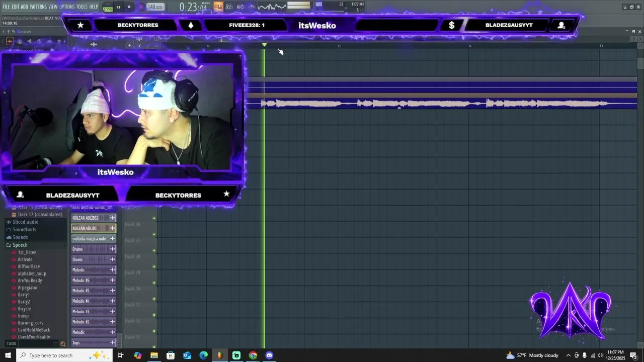Click the green playhead marker on the timeline
644x362 pixels.
(265, 45)
